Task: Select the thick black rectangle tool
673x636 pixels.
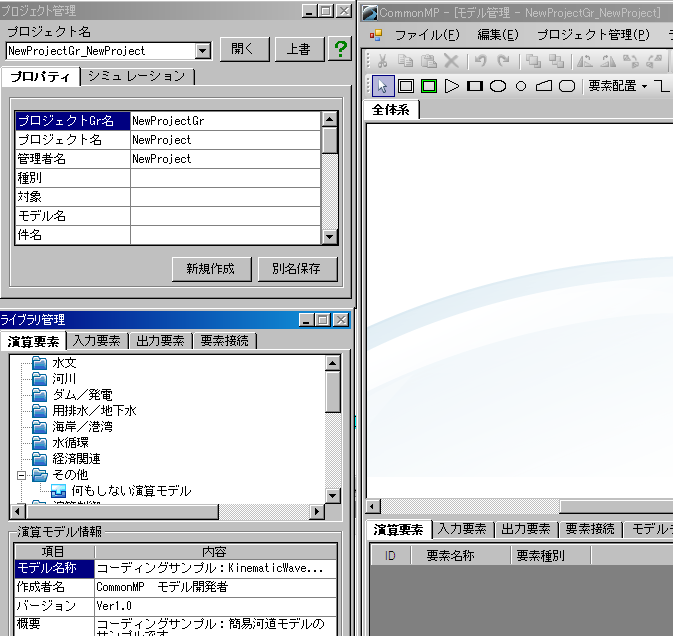Action: coord(475,86)
